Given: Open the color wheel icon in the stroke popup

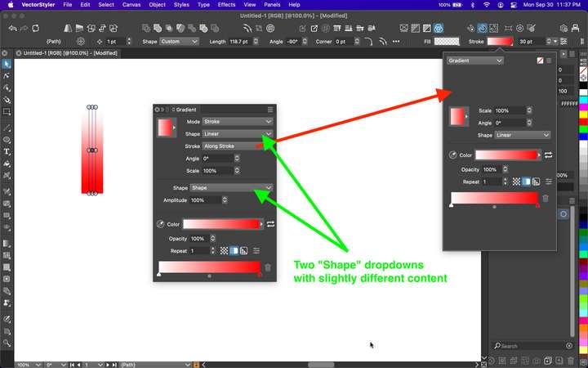Looking at the screenshot, I should tap(452, 155).
